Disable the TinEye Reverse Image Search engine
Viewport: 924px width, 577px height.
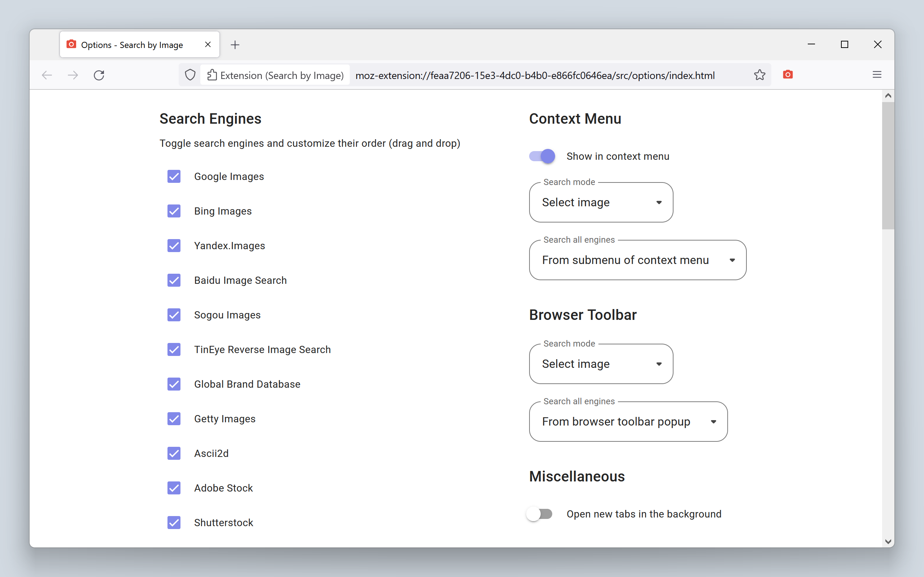[x=174, y=349]
